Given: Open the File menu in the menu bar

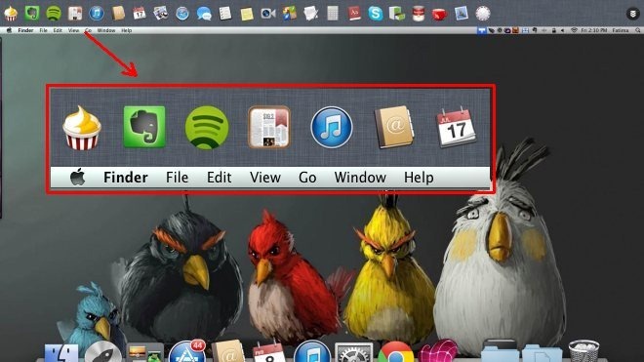Looking at the screenshot, I should pos(43,30).
